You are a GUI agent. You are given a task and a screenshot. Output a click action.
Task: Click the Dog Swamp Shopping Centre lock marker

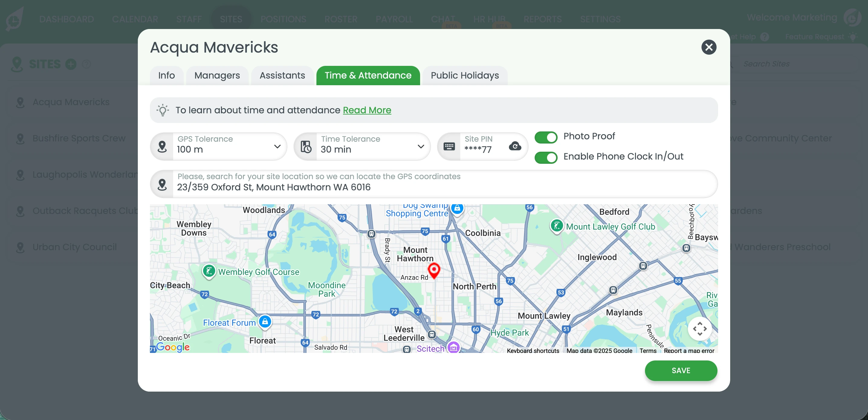pyautogui.click(x=457, y=208)
